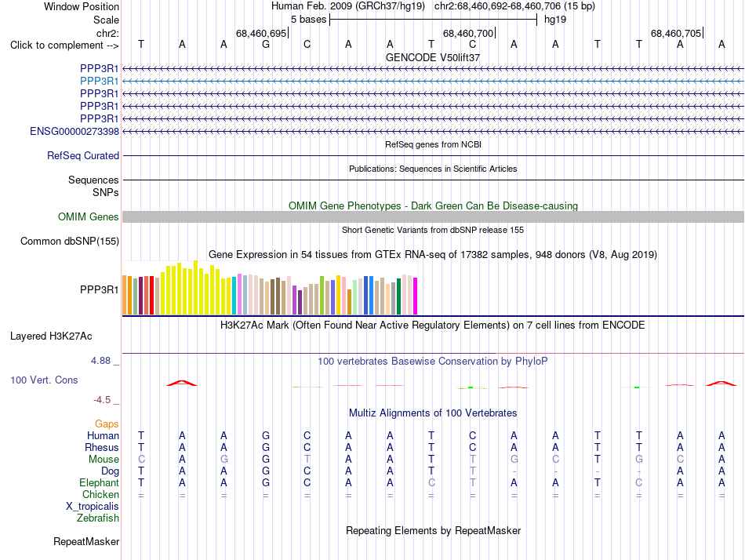This screenshot has width=745, height=560.
Task: Click the 'Window Position' track label
Action: pyautogui.click(x=82, y=6)
